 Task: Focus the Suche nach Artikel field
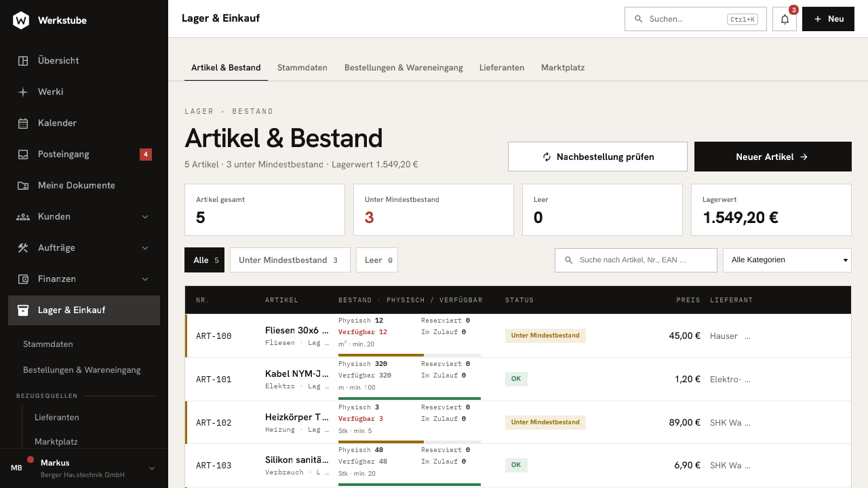tap(636, 260)
